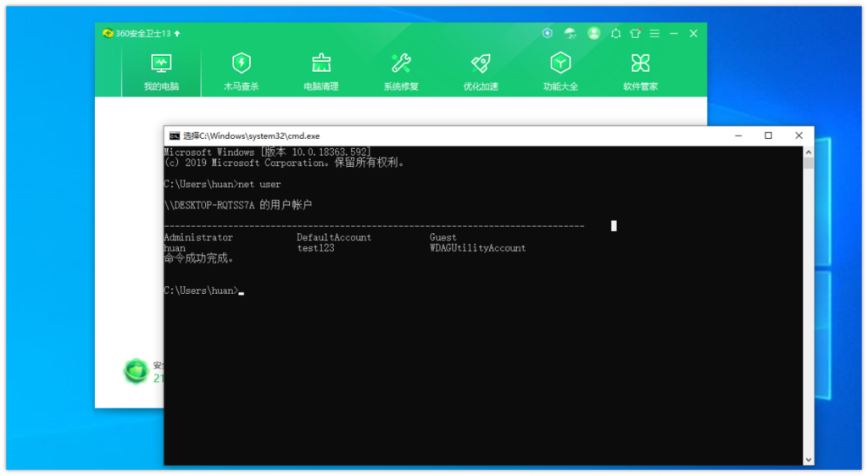868x476 pixels.
Task: Click upgrade arrow next to 360安全卫士13
Action: 177,33
